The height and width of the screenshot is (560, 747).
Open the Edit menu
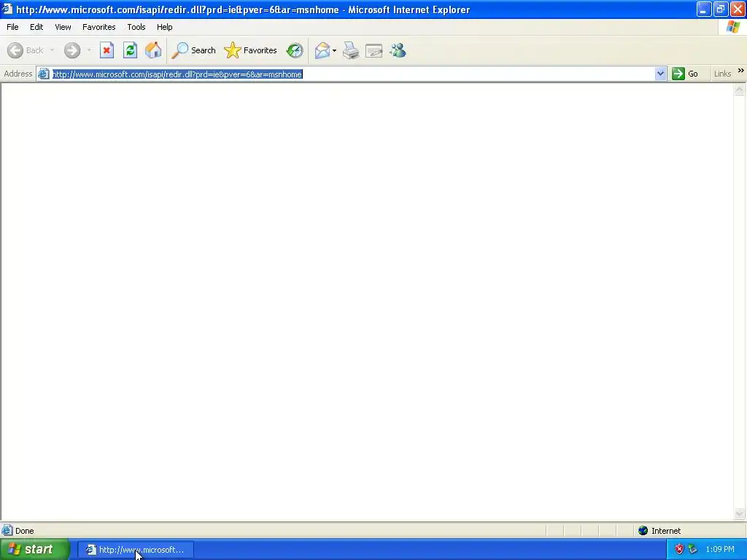tap(36, 27)
